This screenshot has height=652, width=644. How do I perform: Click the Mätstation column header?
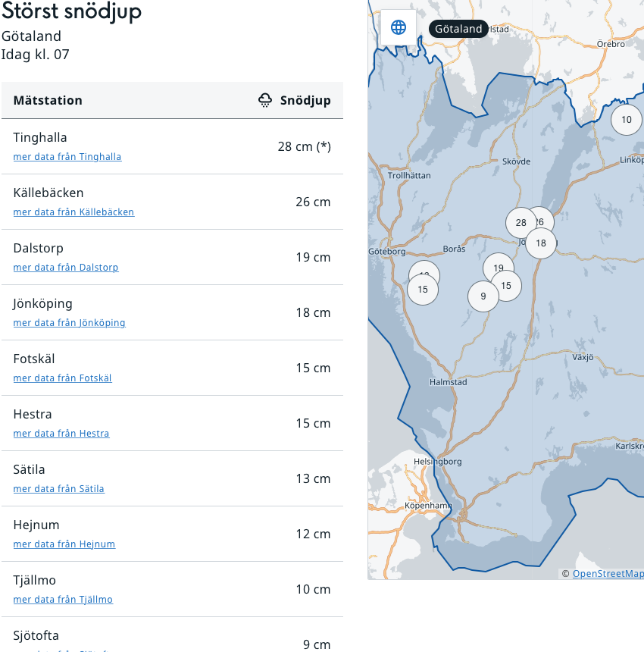pyautogui.click(x=48, y=100)
